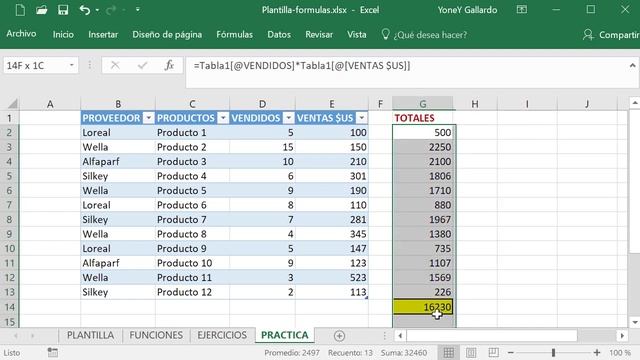Click the horizontal scrollbar left arrow
The image size is (640, 360).
click(400, 336)
